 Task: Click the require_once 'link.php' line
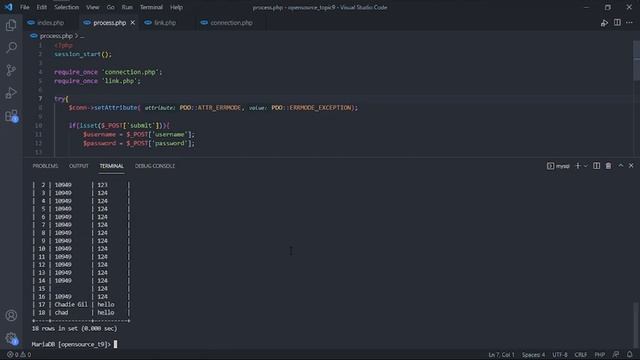coord(97,81)
